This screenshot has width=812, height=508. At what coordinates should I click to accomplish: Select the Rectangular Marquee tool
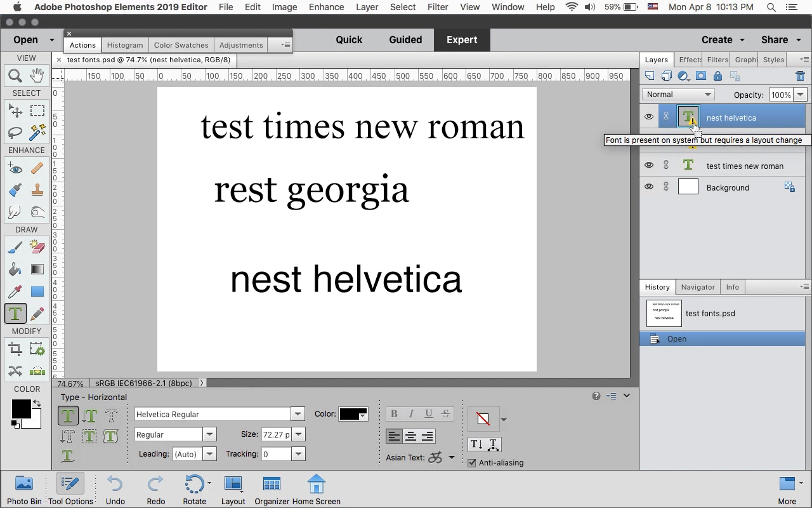point(37,110)
